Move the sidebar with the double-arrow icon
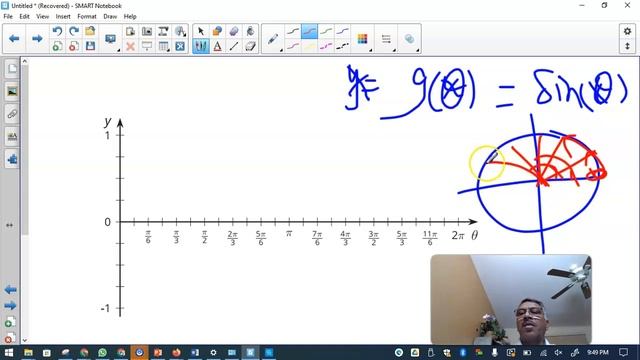The image size is (640, 360). coord(9,225)
